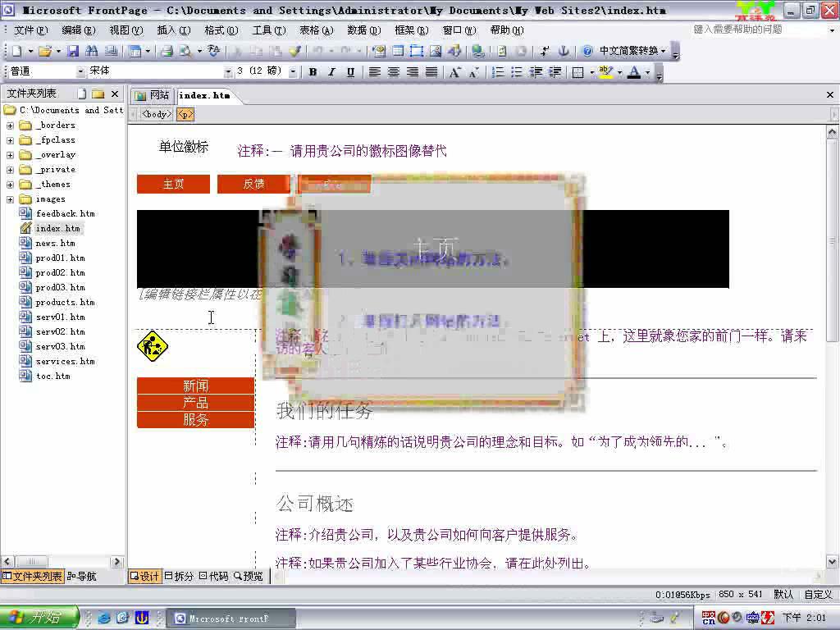Toggle Bold formatting
The width and height of the screenshot is (840, 630).
coord(313,72)
